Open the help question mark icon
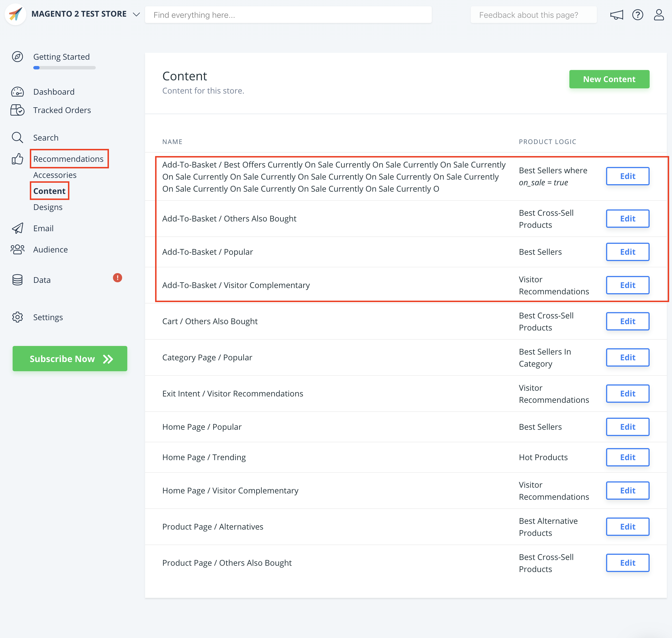 click(x=637, y=15)
